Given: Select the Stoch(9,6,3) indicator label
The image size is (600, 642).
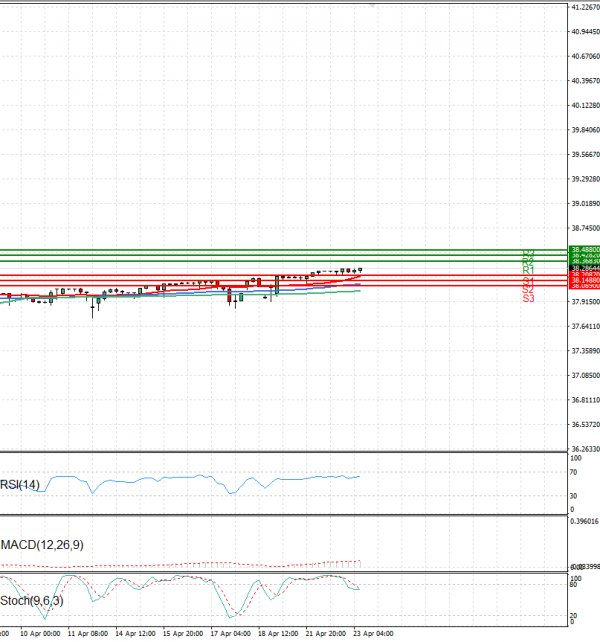Looking at the screenshot, I should pyautogui.click(x=32, y=601).
